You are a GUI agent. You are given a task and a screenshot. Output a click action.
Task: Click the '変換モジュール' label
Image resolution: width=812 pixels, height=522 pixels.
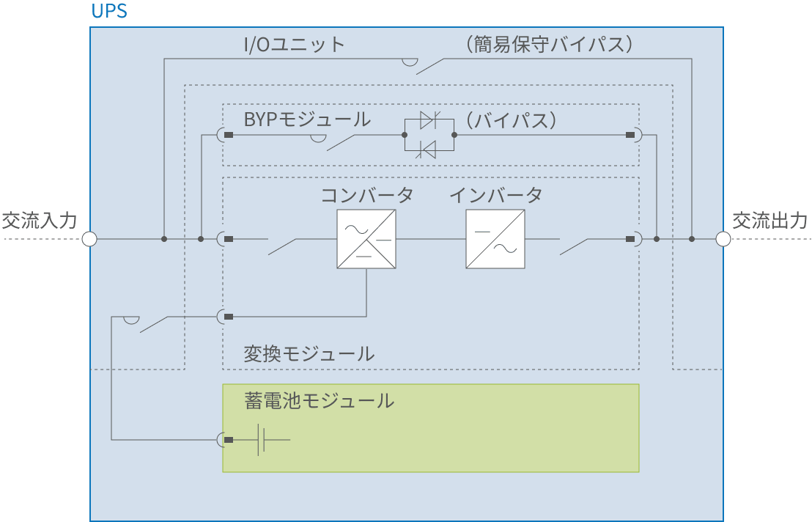[309, 354]
